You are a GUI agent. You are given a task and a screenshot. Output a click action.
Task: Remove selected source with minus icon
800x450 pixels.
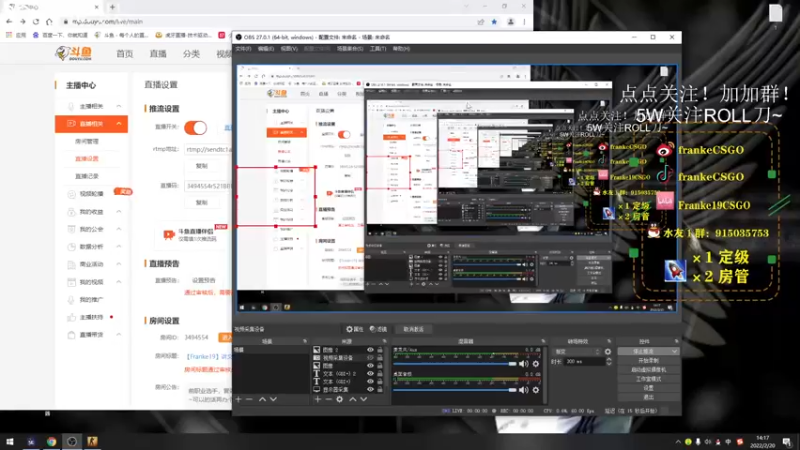pos(329,399)
